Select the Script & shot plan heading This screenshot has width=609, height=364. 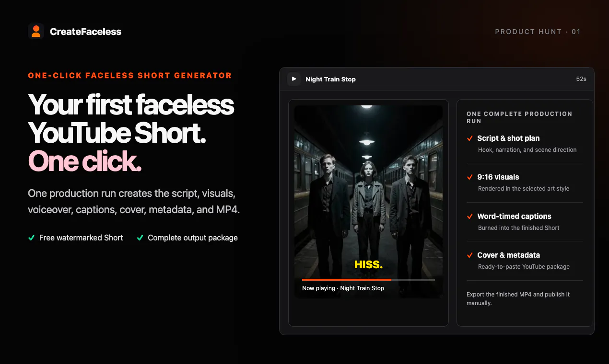tap(508, 138)
